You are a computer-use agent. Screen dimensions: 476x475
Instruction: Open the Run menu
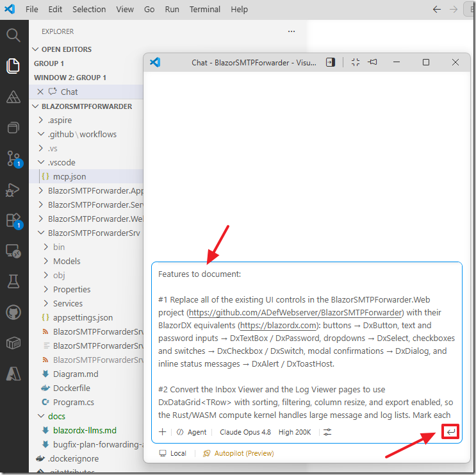[x=172, y=10]
